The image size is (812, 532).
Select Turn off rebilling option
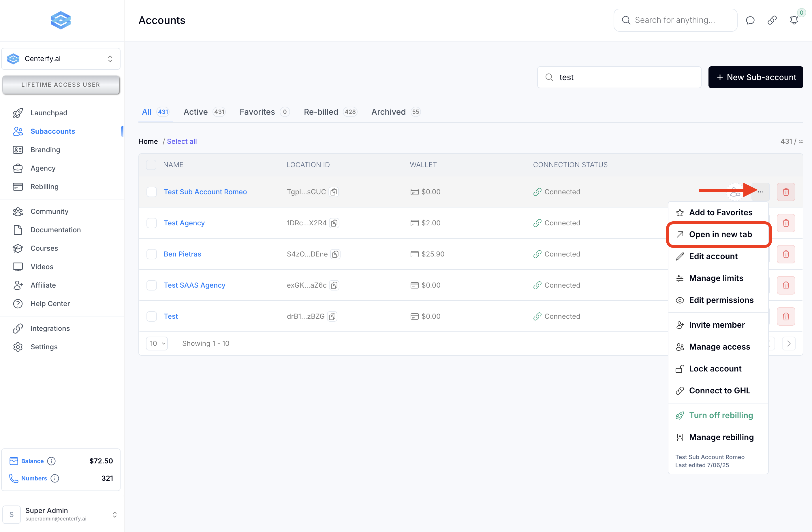(x=721, y=415)
